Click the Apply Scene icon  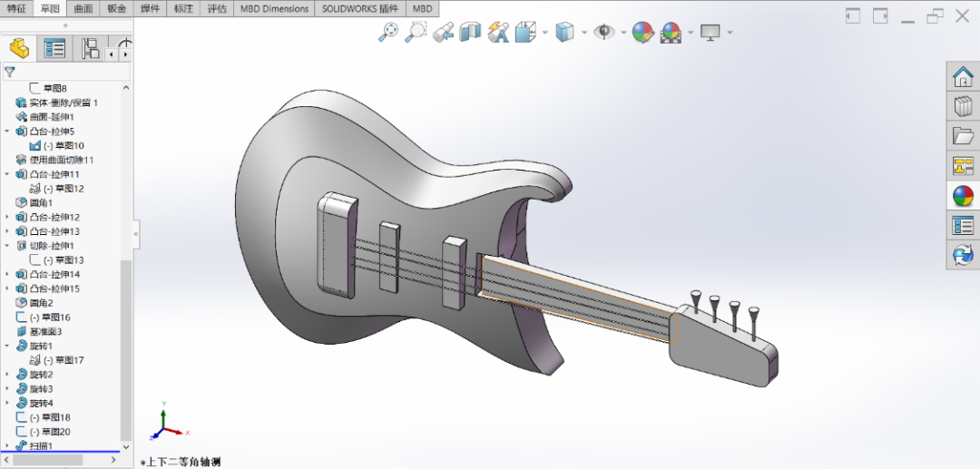click(671, 32)
